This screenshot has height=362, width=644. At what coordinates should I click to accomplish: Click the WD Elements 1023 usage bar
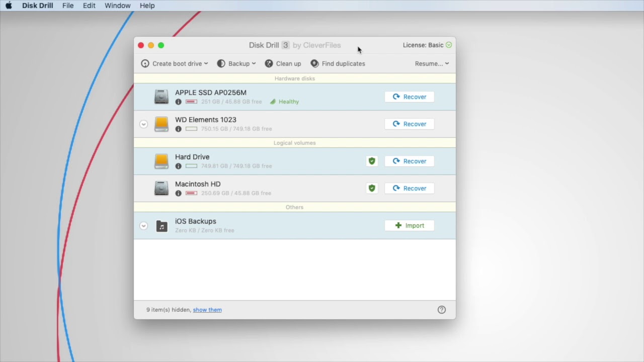point(191,129)
